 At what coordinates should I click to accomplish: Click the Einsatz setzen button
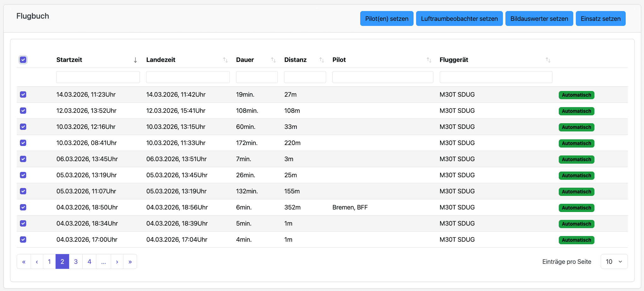coord(600,19)
